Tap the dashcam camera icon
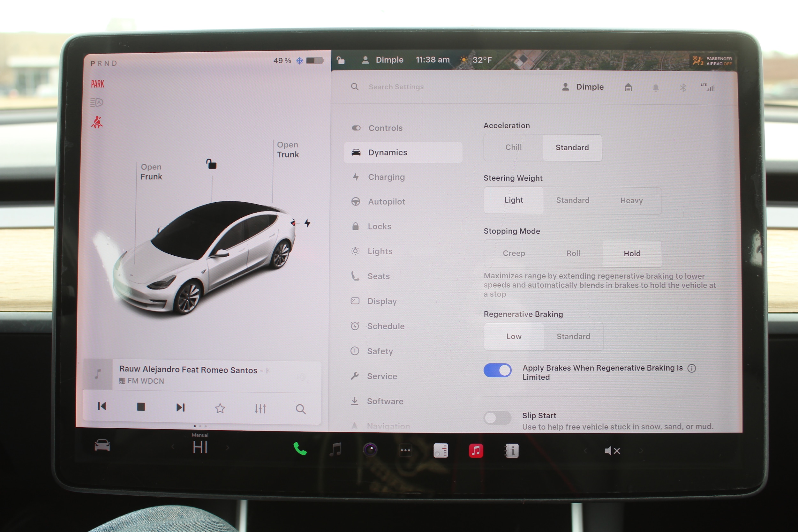Viewport: 798px width, 532px height. tap(370, 450)
